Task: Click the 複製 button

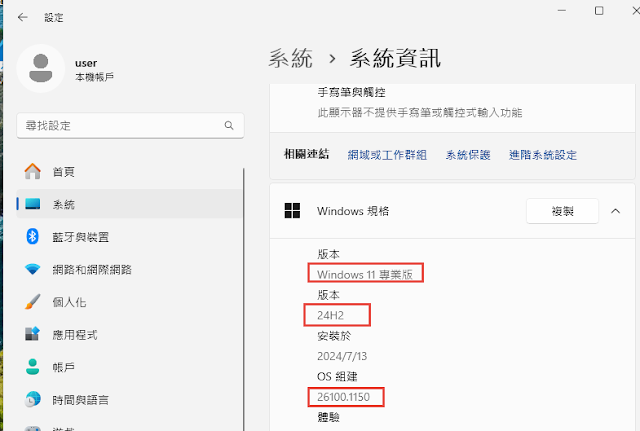Action: coord(562,211)
